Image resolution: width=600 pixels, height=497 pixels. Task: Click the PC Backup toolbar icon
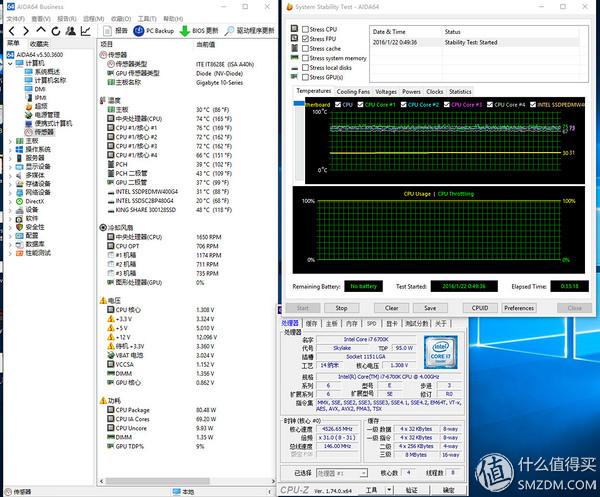[x=138, y=31]
